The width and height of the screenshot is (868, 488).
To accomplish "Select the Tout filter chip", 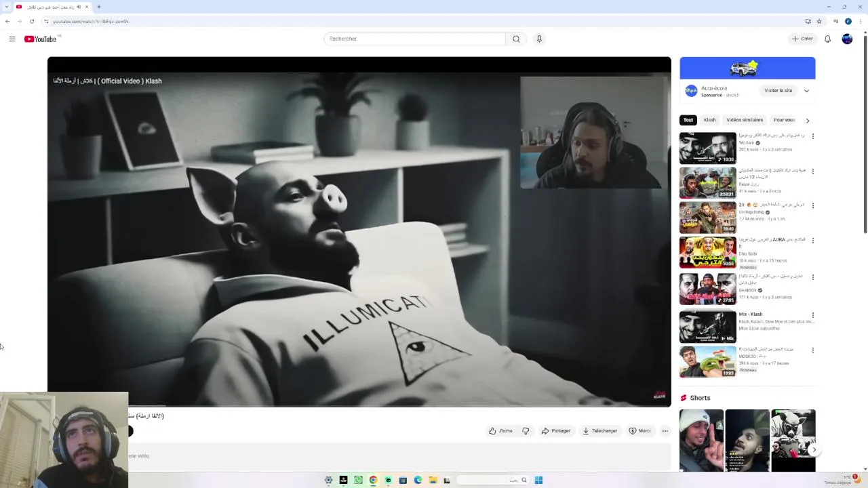I will tap(688, 120).
